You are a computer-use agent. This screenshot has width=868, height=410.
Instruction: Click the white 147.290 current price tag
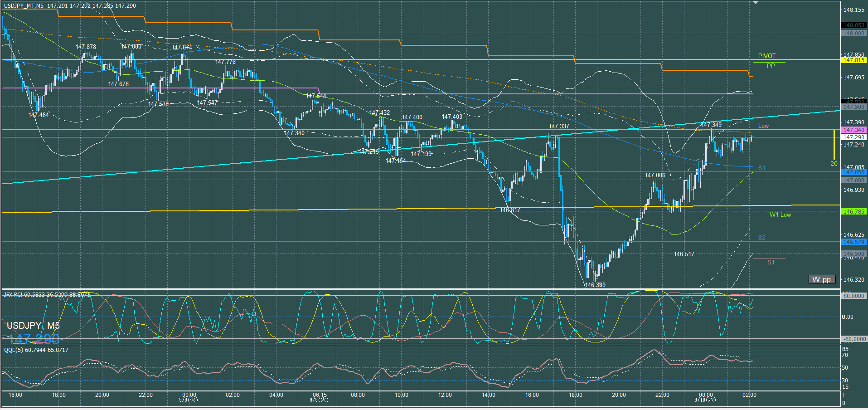[x=853, y=137]
